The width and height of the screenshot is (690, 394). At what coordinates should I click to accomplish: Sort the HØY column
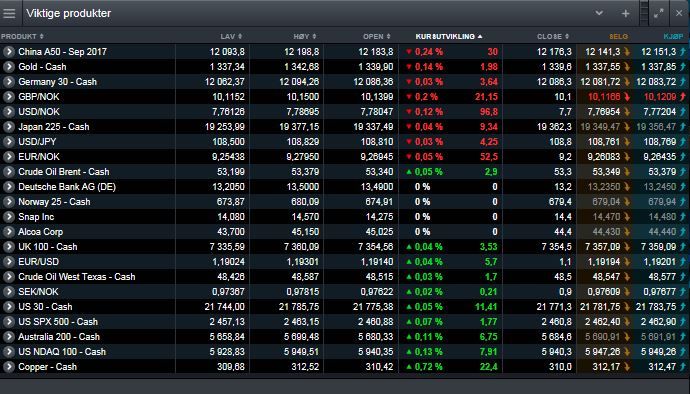(305, 37)
